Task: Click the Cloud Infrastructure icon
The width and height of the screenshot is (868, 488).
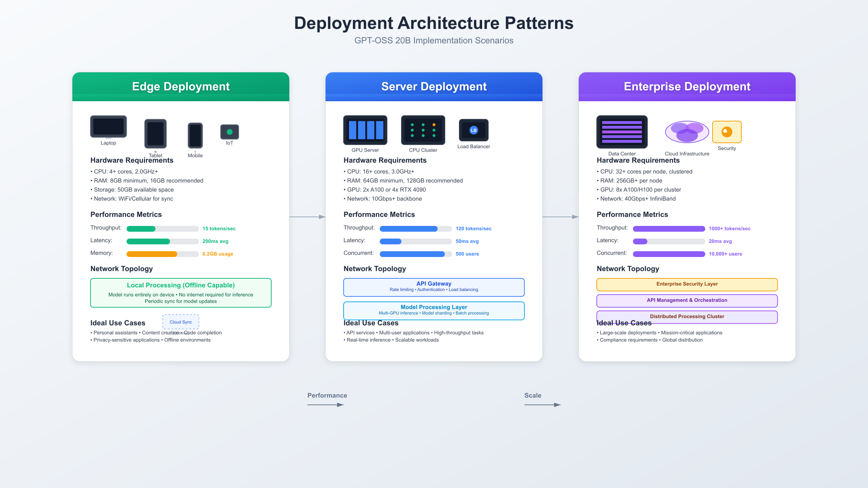Action: [x=687, y=132]
